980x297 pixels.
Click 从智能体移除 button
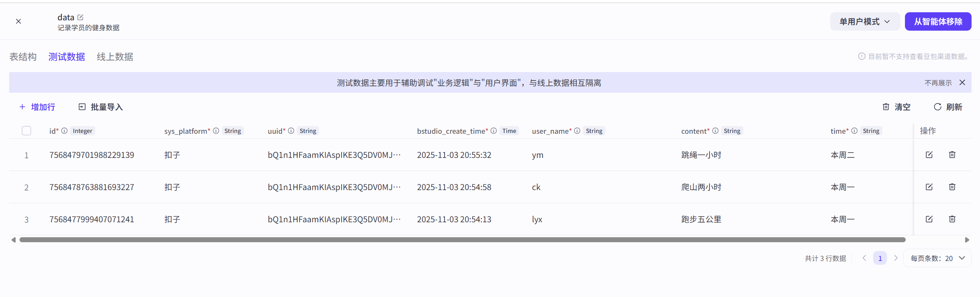pos(938,21)
